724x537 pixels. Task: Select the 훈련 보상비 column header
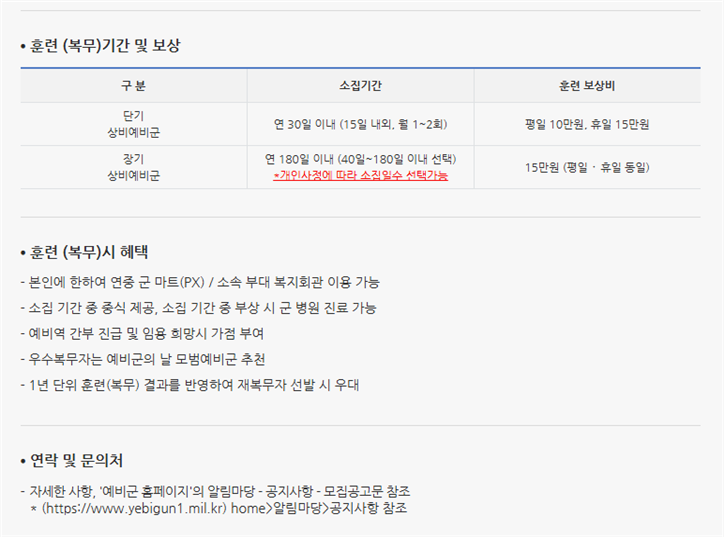pos(587,86)
